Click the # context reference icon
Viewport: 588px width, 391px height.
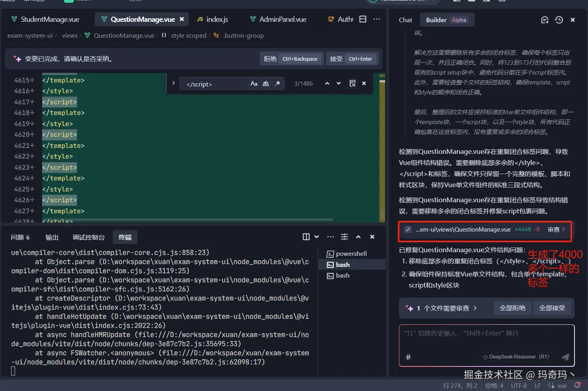pos(408,357)
